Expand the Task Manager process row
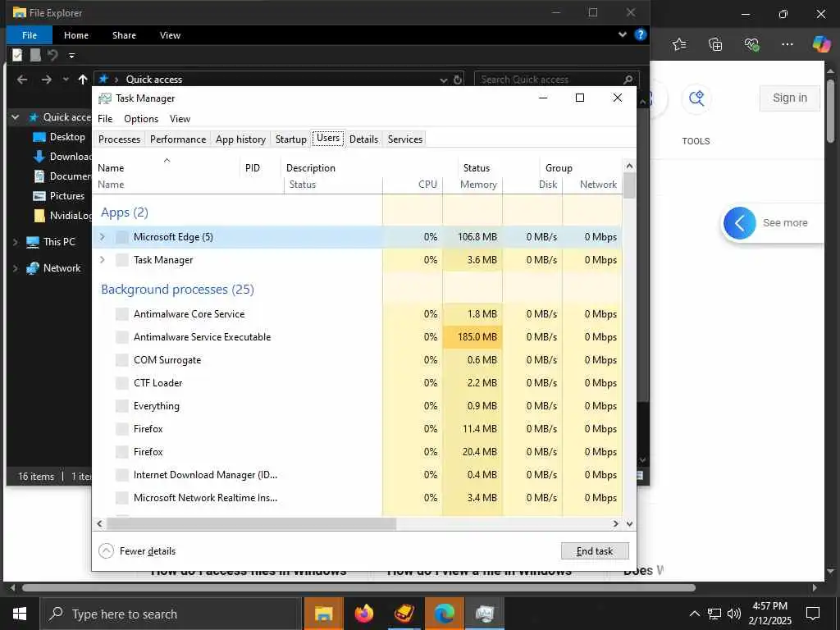 [x=103, y=259]
